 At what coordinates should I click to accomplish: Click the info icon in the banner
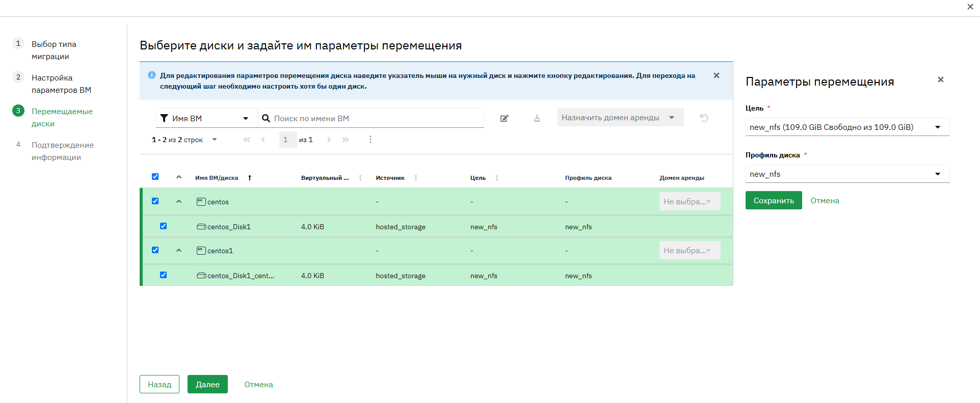pos(152,75)
